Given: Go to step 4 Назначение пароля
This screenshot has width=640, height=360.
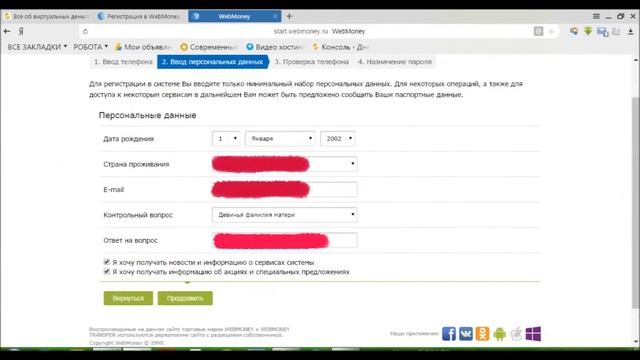Looking at the screenshot, I should [x=395, y=62].
